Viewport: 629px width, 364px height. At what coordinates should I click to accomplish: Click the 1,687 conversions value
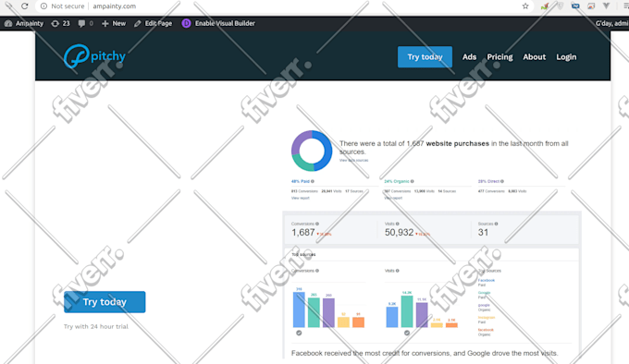pos(303,233)
